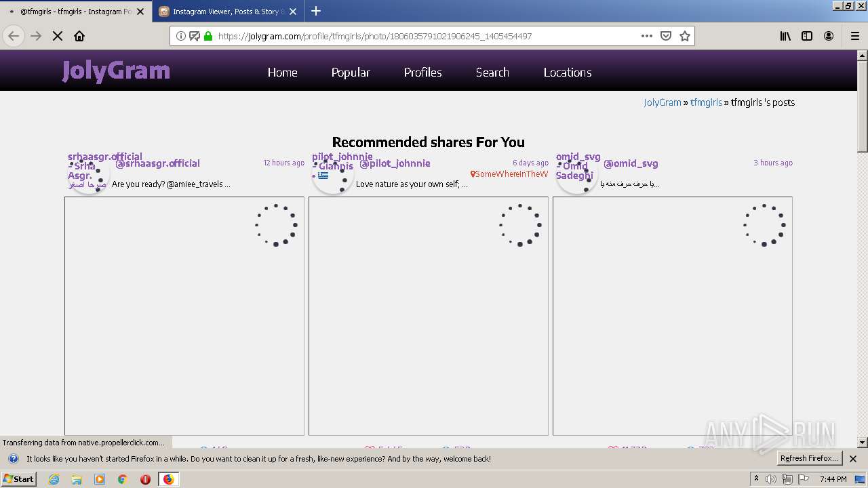This screenshot has width=868, height=488.
Task: Click the '12 hours ago' timestamp
Action: click(x=283, y=163)
